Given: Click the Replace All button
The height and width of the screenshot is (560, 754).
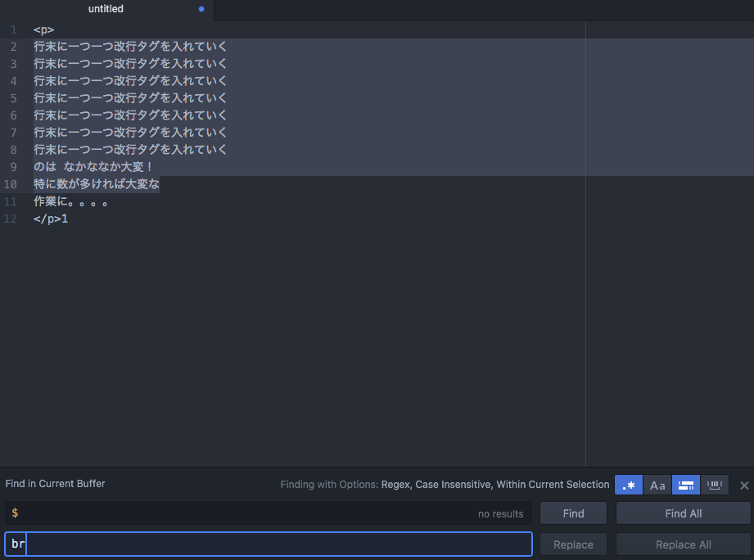Looking at the screenshot, I should (683, 544).
